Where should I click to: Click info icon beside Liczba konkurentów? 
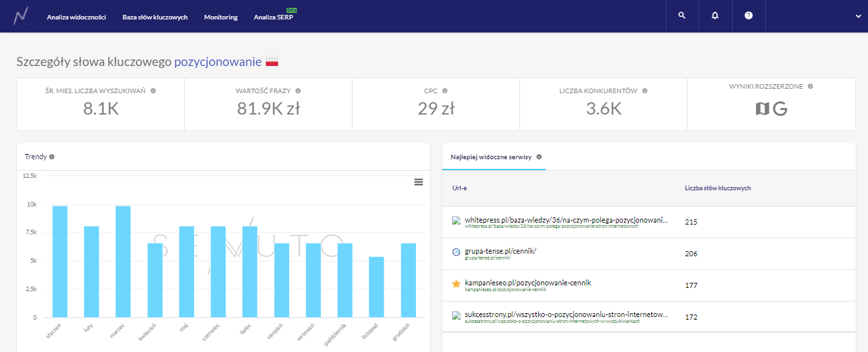[645, 91]
